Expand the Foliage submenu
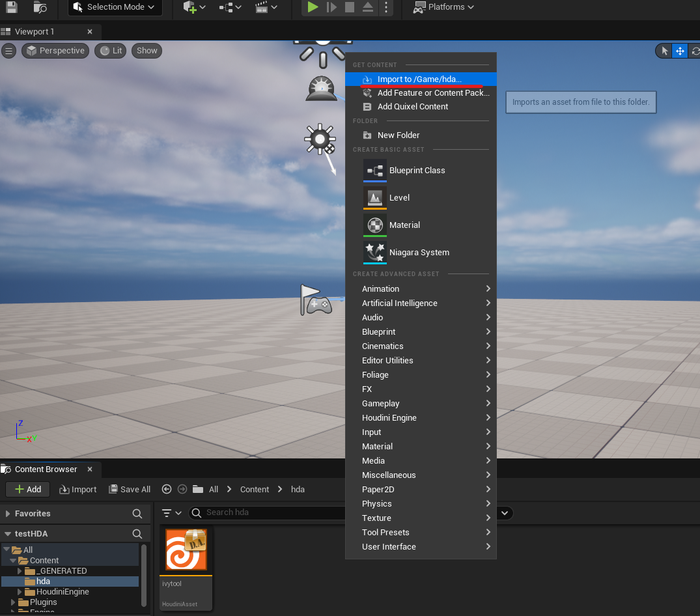This screenshot has height=616, width=700. tap(421, 374)
